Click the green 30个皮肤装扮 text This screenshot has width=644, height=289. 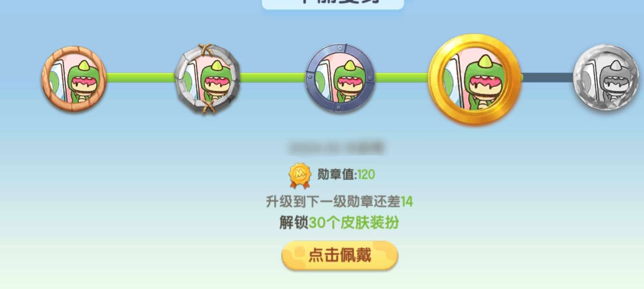pos(354,223)
